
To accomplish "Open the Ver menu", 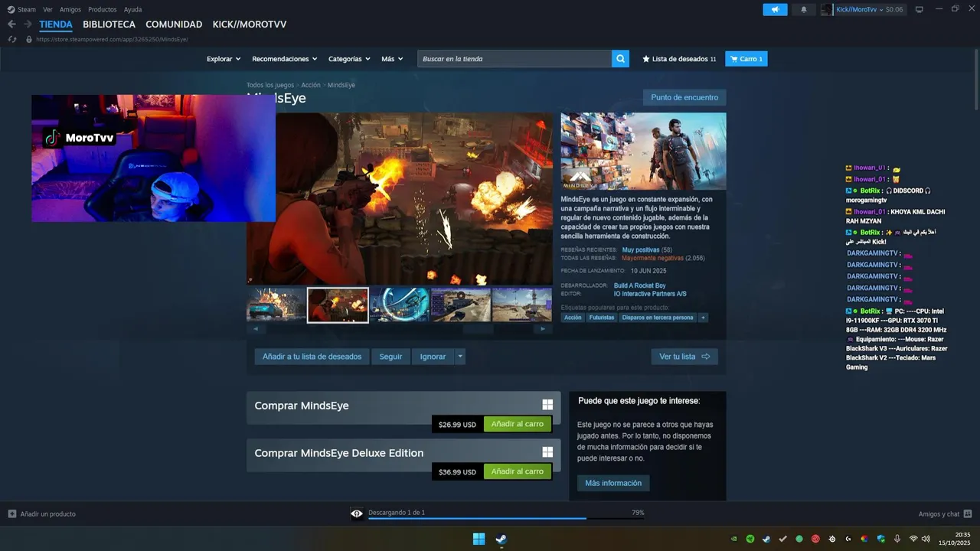I will click(x=48, y=9).
